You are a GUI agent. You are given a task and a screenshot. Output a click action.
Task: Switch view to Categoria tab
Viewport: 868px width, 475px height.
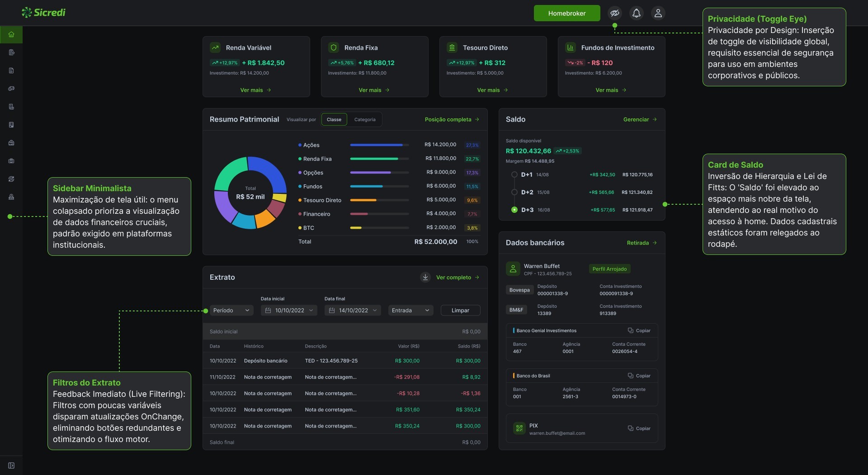coord(365,119)
